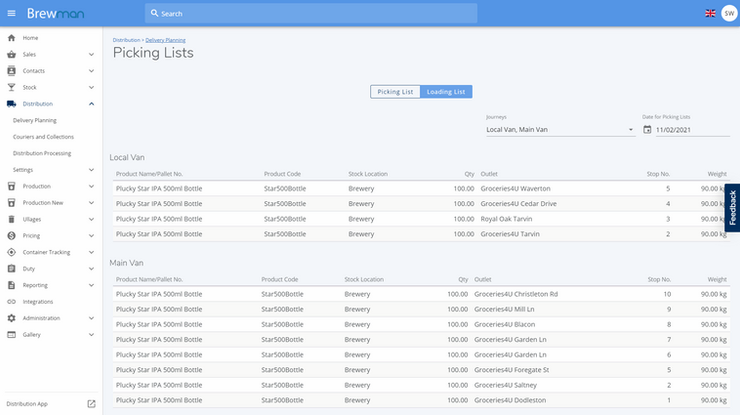
Task: Open the Journeys dropdown
Action: [x=560, y=129]
